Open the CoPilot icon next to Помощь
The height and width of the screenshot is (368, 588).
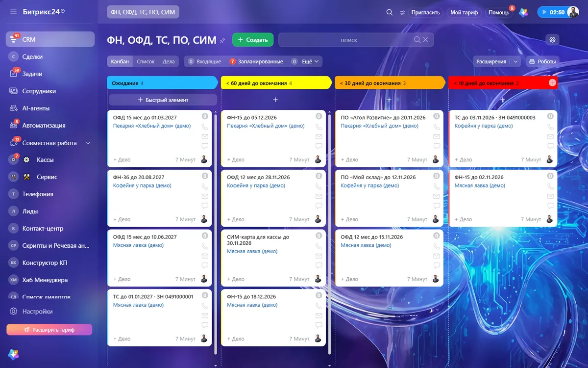click(x=524, y=12)
